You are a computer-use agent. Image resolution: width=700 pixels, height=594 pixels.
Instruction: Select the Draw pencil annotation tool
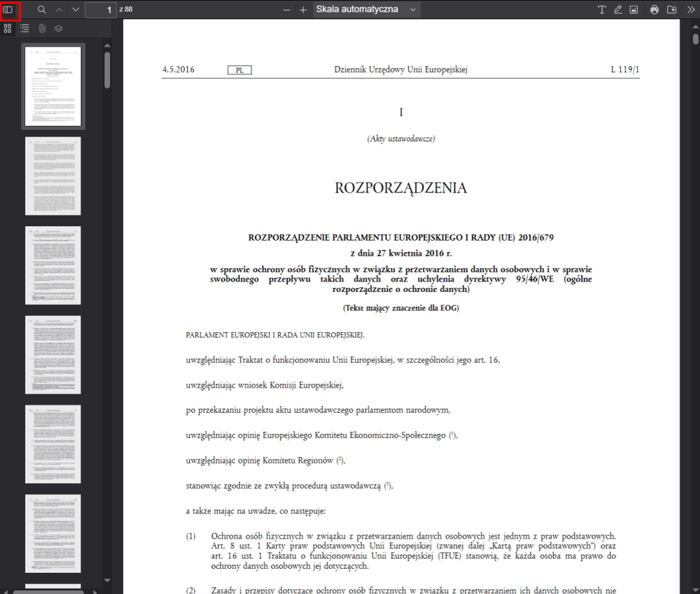pyautogui.click(x=618, y=10)
